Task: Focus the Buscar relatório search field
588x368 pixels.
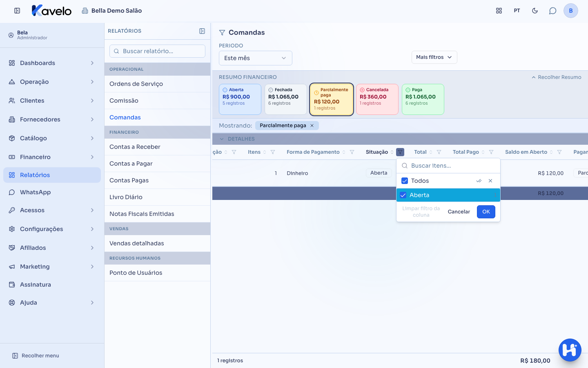Action: coord(157,51)
